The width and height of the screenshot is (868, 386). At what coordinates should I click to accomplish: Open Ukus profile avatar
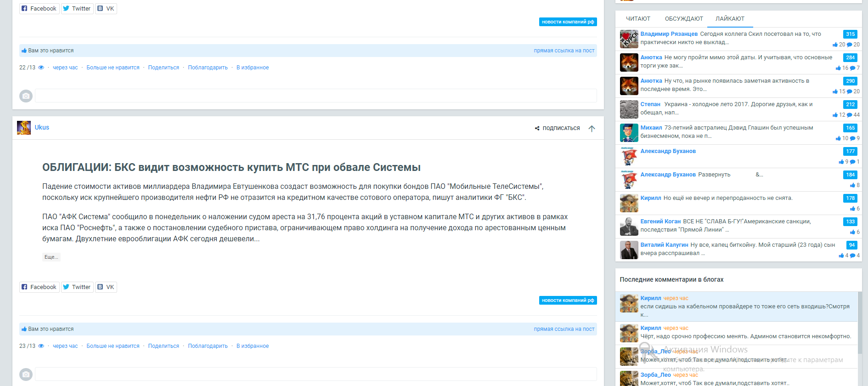(x=24, y=128)
